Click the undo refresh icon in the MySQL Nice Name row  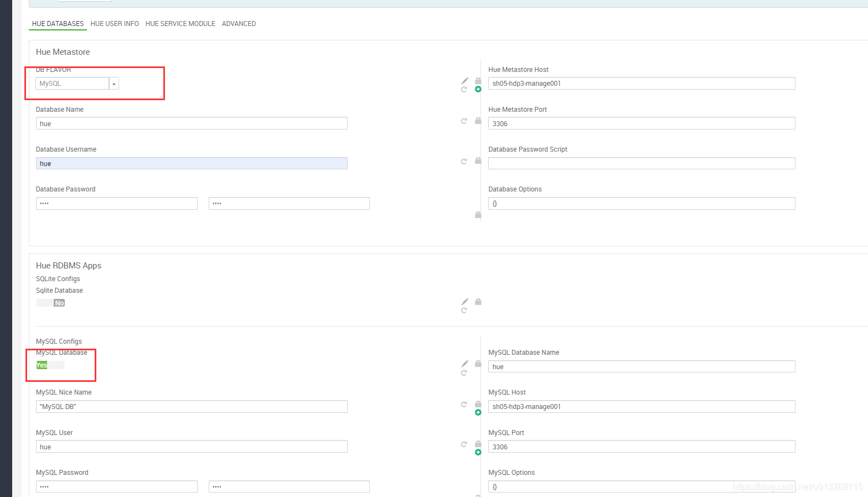tap(464, 404)
